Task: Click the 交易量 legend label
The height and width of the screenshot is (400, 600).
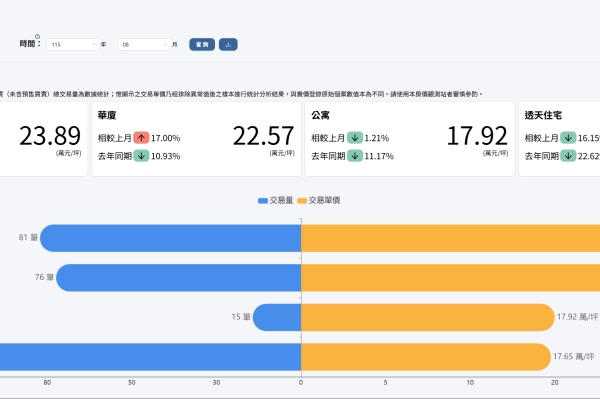Action: coord(281,200)
